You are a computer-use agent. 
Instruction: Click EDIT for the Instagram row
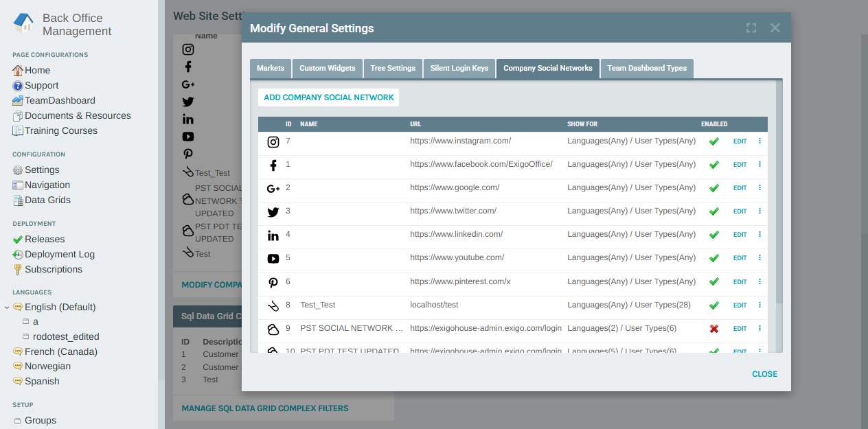point(740,141)
